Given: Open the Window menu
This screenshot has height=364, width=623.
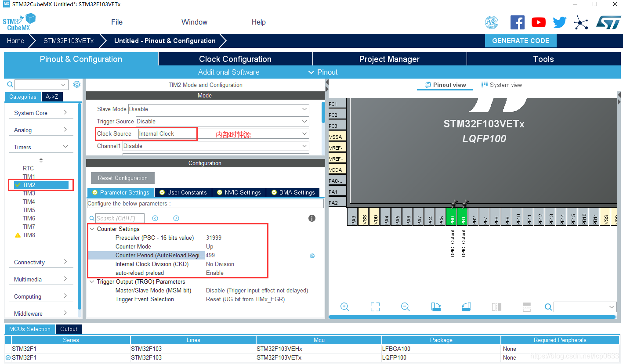Looking at the screenshot, I should (194, 22).
